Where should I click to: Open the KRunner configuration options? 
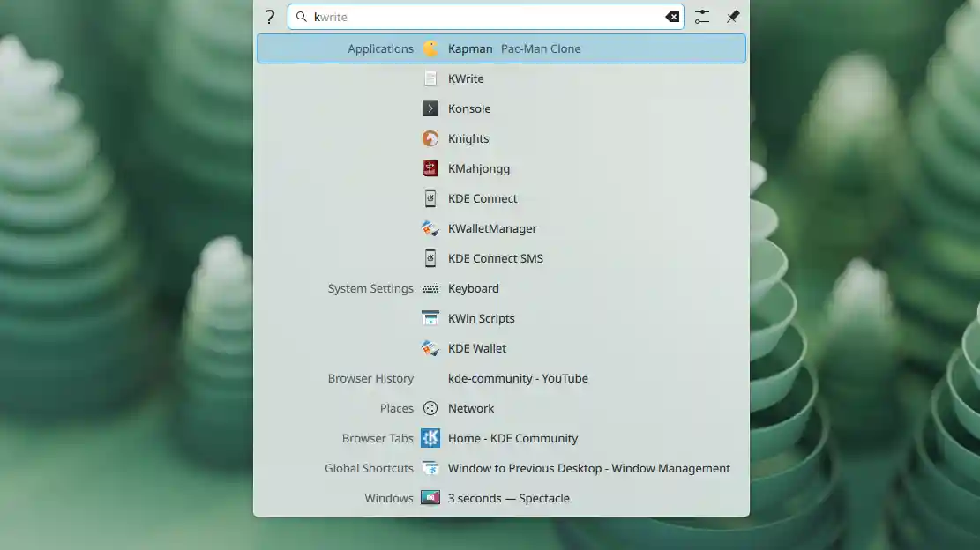(702, 16)
